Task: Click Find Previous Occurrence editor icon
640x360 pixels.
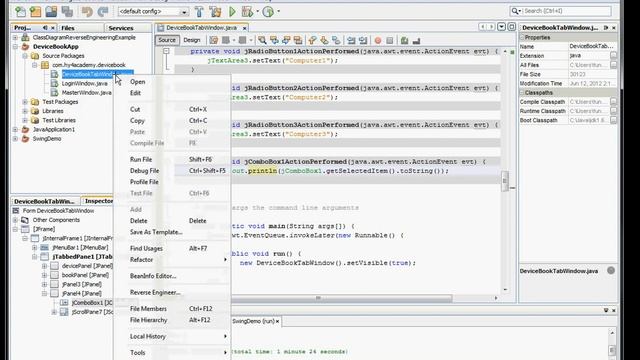Action: (274, 40)
